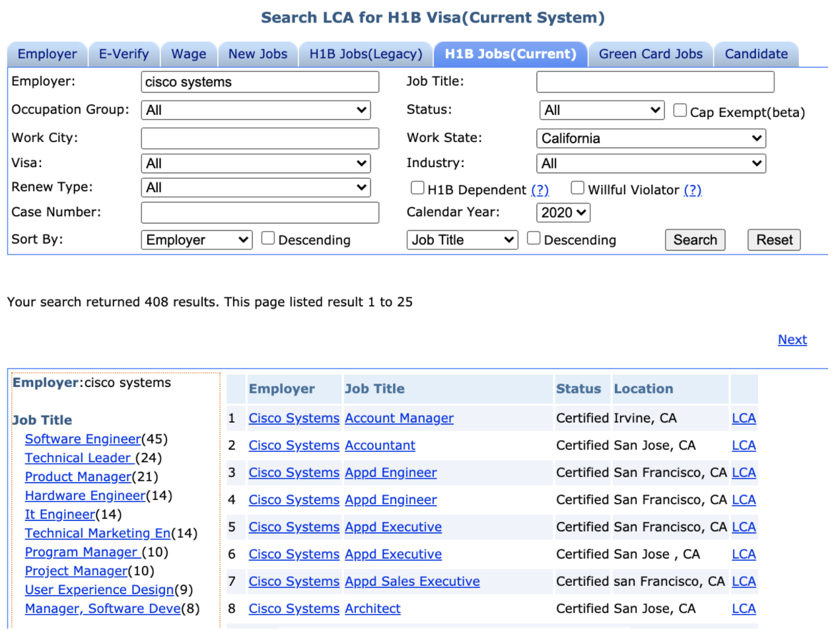Open the LCA link for row 4
This screenshot has height=630, width=840.
[x=744, y=500]
